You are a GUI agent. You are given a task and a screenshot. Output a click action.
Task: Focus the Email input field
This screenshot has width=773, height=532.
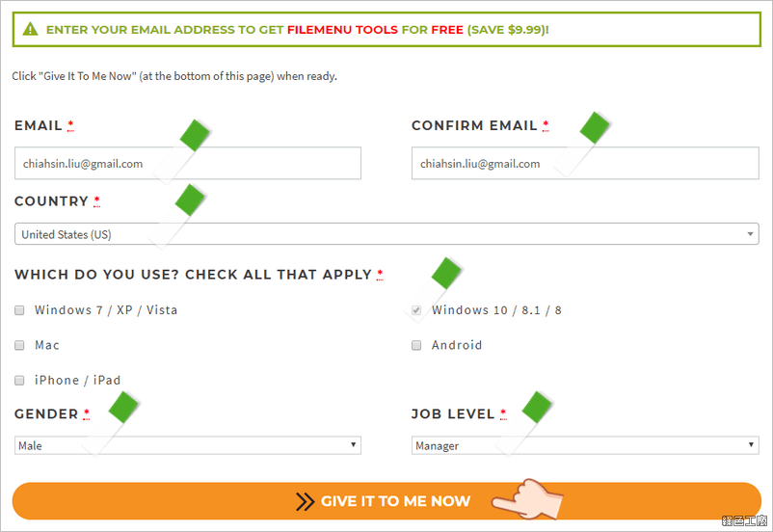click(x=188, y=163)
